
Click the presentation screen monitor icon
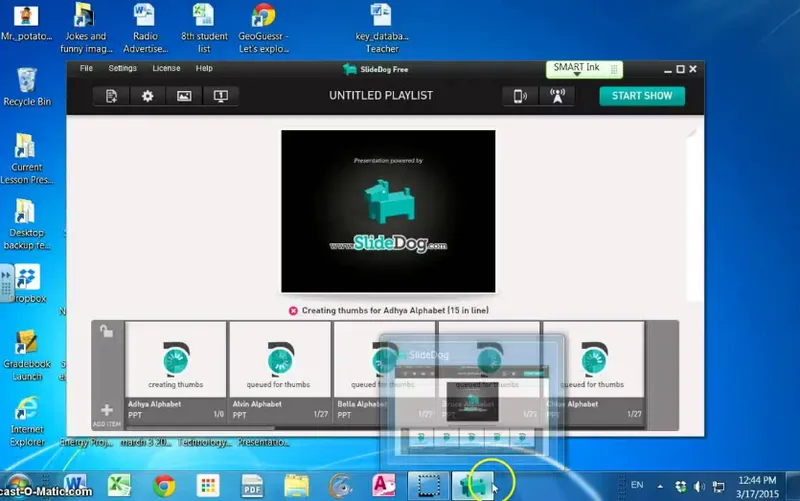(x=220, y=96)
